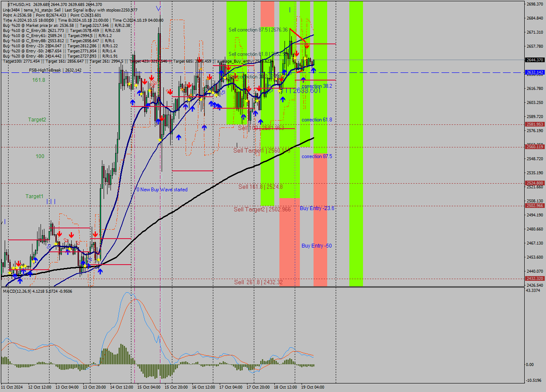Click the blue correction 61.8 label
546x392 pixels.
(x=317, y=120)
